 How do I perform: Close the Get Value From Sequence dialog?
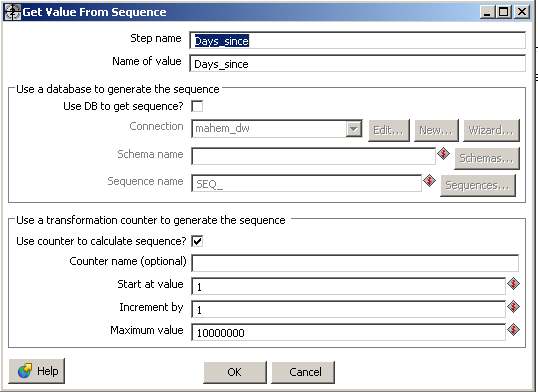pos(522,12)
